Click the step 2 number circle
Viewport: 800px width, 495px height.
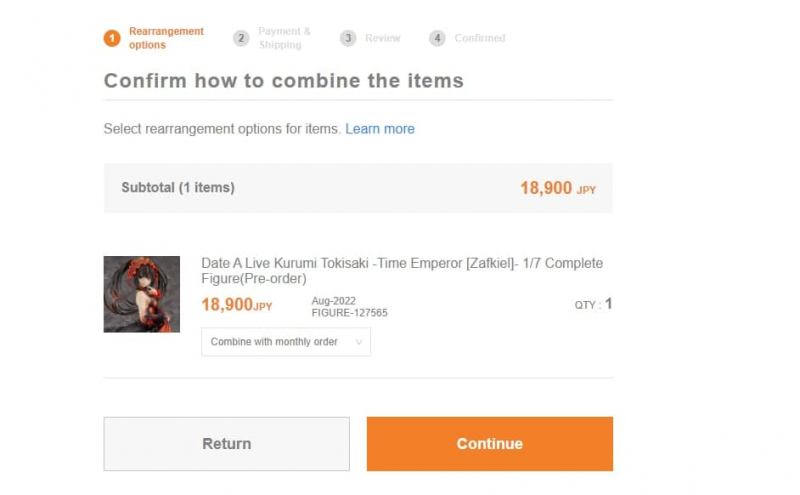coord(241,39)
